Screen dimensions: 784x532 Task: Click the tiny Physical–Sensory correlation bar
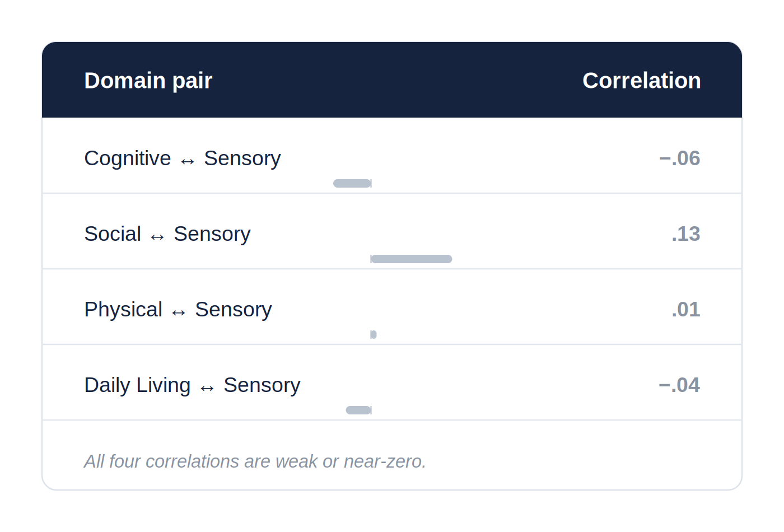[x=374, y=335]
